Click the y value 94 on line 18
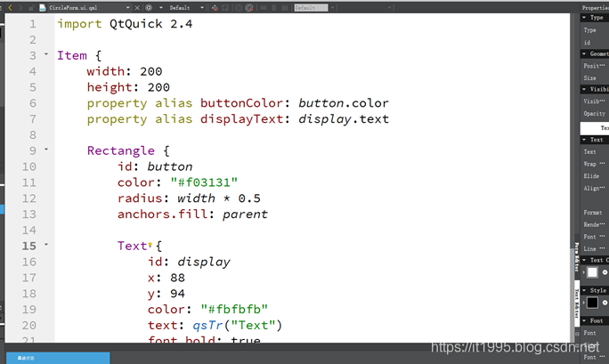 (x=177, y=294)
